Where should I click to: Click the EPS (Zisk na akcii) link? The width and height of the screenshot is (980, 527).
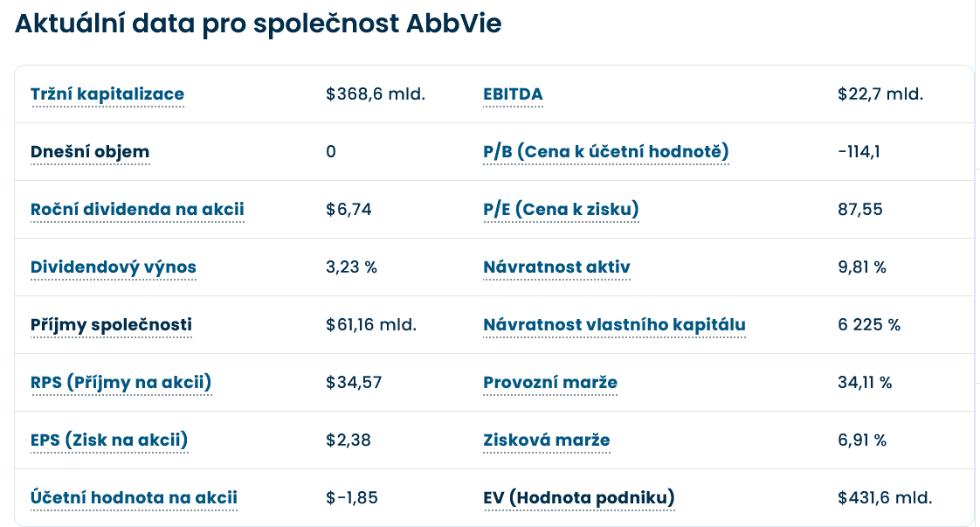click(109, 440)
